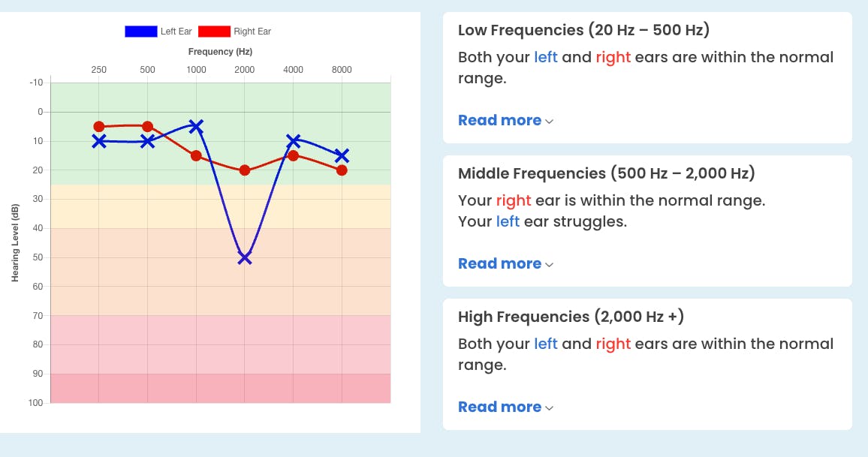Click the red "right" word in Middle Frequencies
Image resolution: width=868 pixels, height=457 pixels.
click(x=513, y=200)
